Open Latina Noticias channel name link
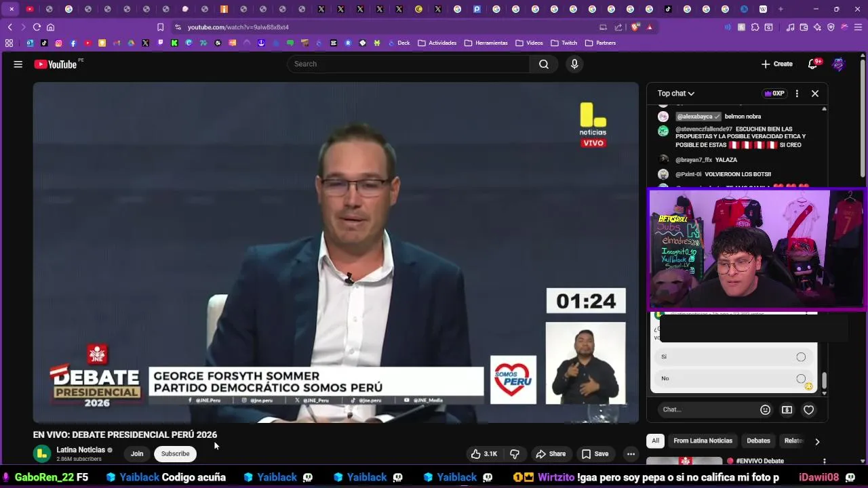Image resolution: width=868 pixels, height=488 pixels. 81,450
